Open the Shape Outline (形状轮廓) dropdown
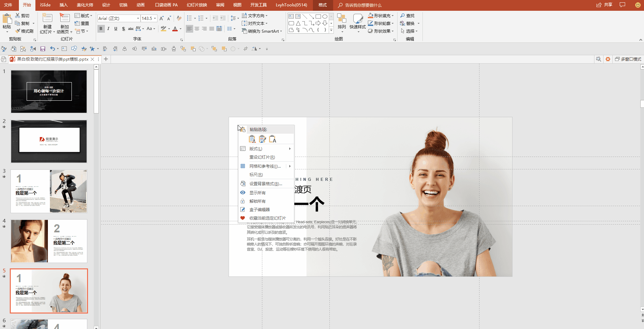 (381, 24)
